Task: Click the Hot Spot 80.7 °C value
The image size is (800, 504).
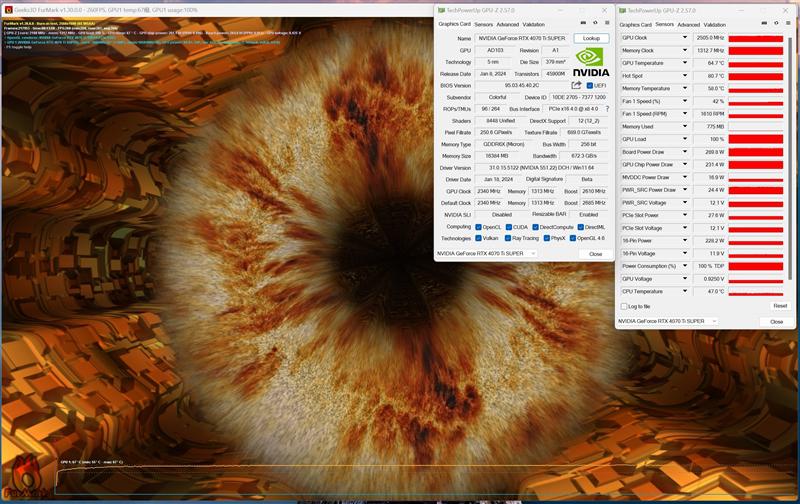Action: coord(710,76)
